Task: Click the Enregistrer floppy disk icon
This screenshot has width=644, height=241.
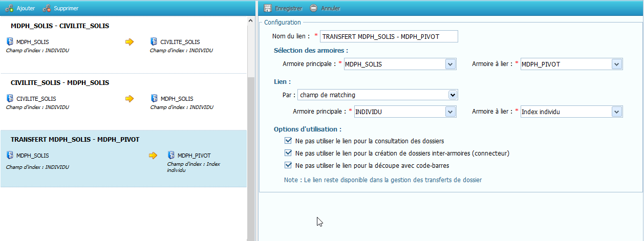Action: tap(267, 8)
